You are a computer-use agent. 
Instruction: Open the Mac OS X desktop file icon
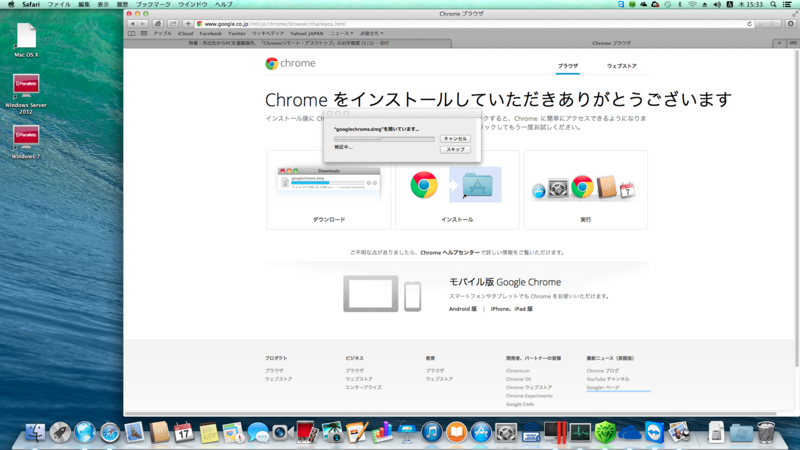point(26,40)
